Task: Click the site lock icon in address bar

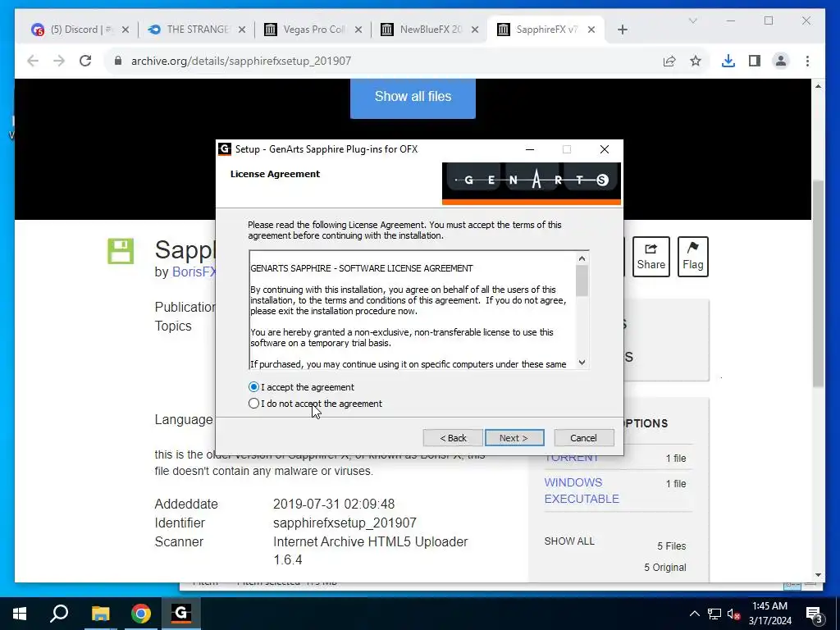Action: click(118, 61)
